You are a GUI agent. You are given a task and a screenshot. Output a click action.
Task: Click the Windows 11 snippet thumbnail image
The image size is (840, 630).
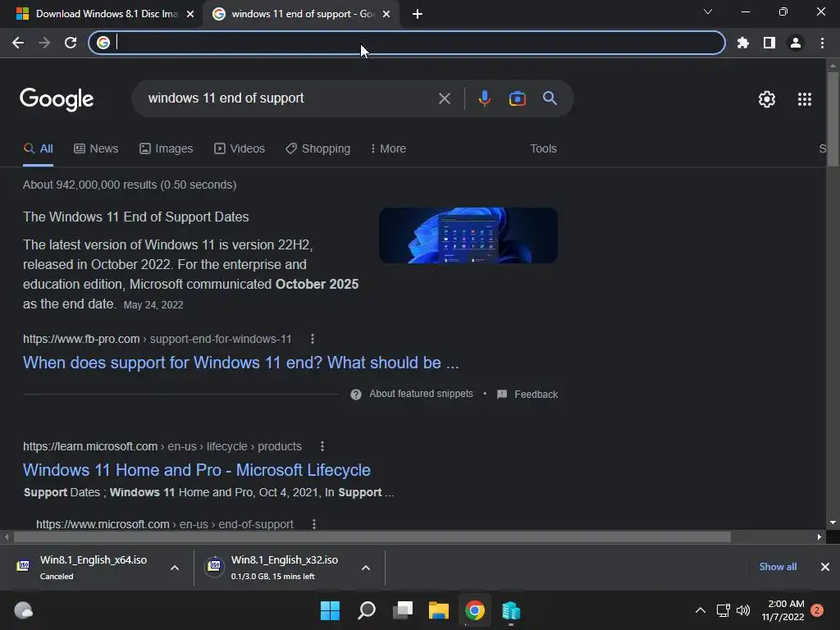468,235
